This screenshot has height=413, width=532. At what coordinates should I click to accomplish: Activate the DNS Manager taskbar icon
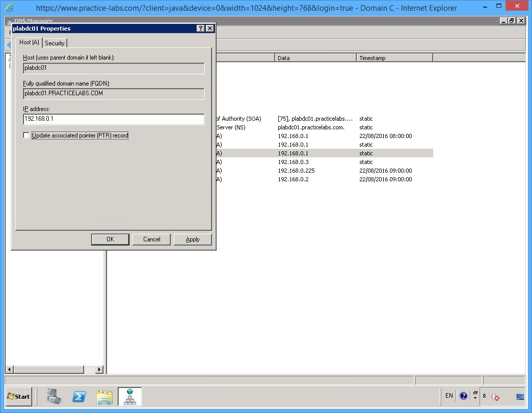coord(130,396)
